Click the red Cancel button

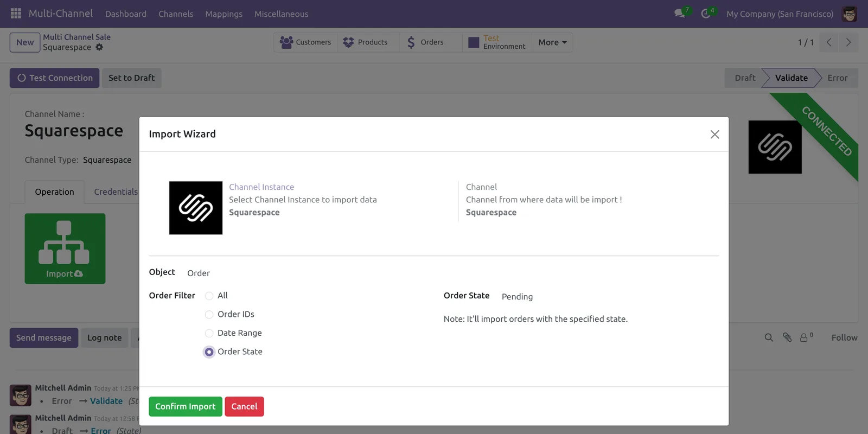pos(244,406)
